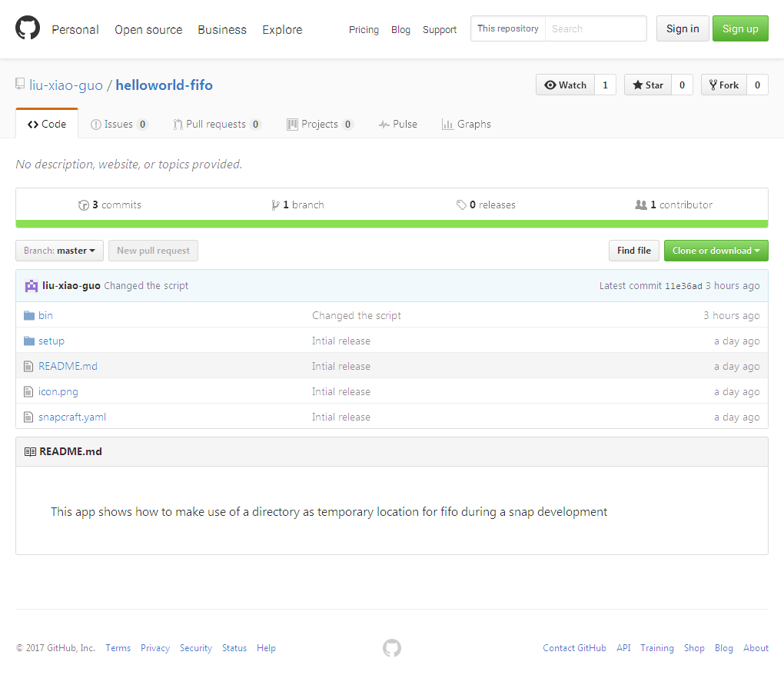784x685 pixels.
Task: Open the Personal menu in header
Action: 75,29
